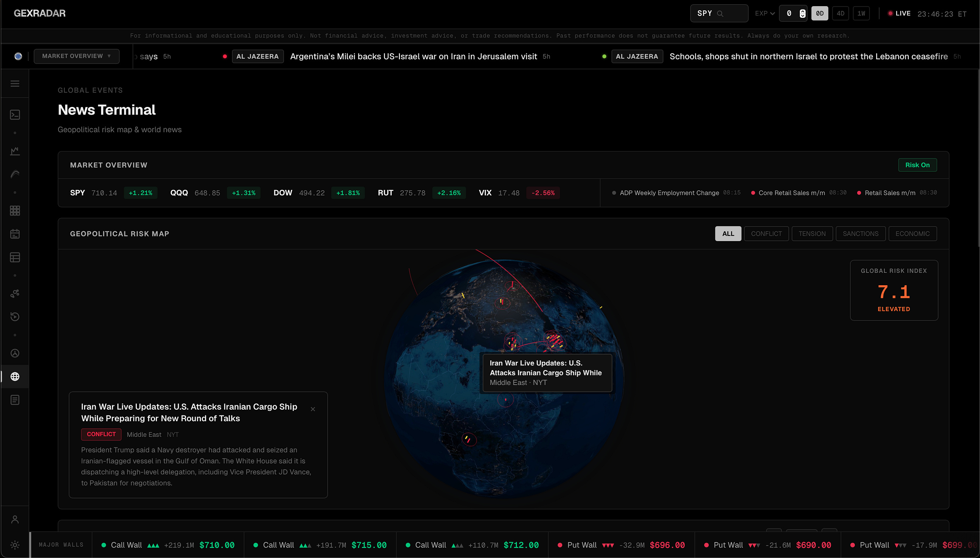
Task: Open the user account icon in the sidebar
Action: (15, 519)
